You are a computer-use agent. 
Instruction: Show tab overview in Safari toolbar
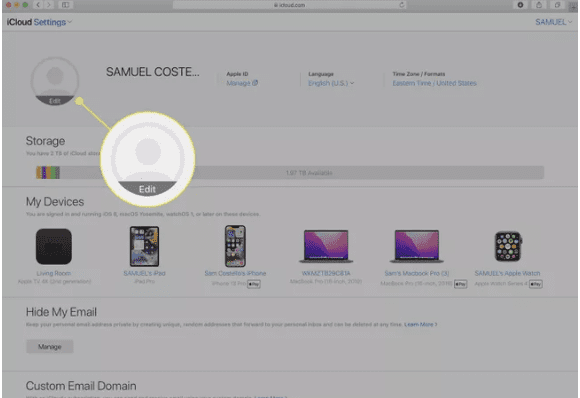(557, 5)
